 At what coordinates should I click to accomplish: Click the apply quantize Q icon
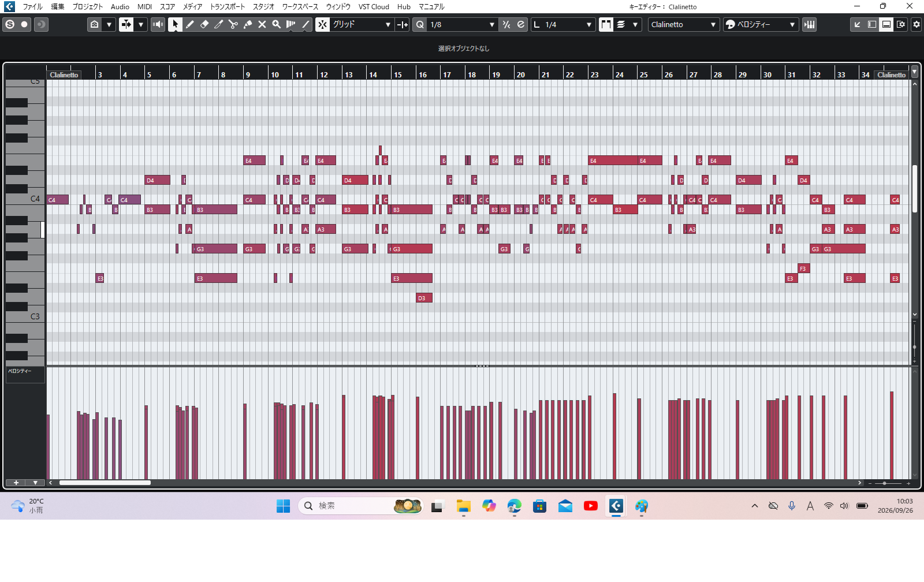420,24
